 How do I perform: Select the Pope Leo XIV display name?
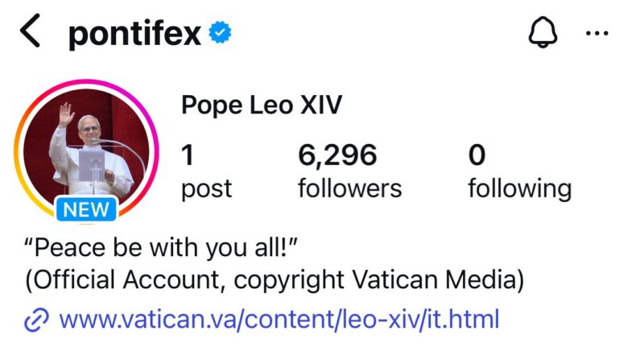coord(262,105)
